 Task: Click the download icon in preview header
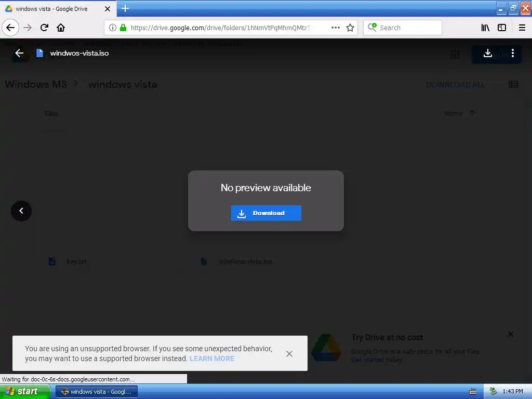487,53
